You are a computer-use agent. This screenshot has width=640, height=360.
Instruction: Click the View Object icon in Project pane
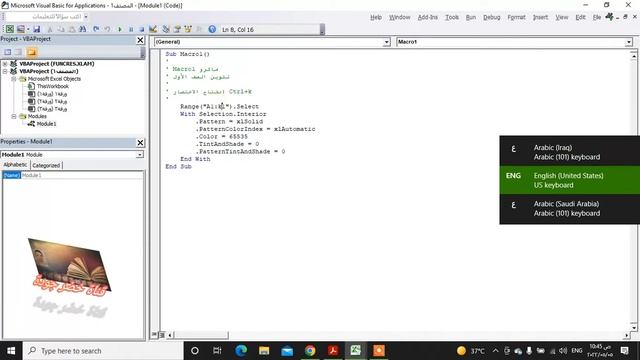click(19, 52)
